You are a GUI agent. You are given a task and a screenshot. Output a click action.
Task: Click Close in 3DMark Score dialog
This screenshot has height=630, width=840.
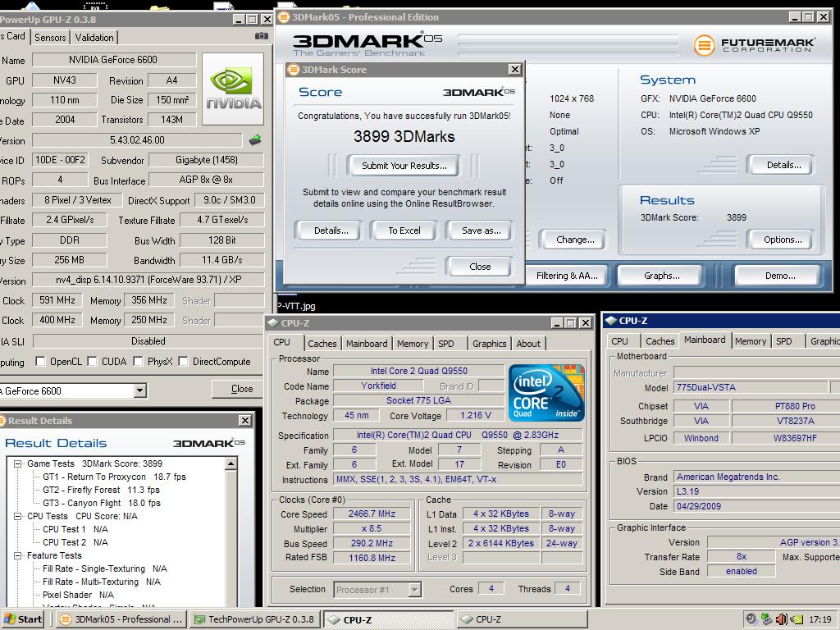pyautogui.click(x=479, y=267)
